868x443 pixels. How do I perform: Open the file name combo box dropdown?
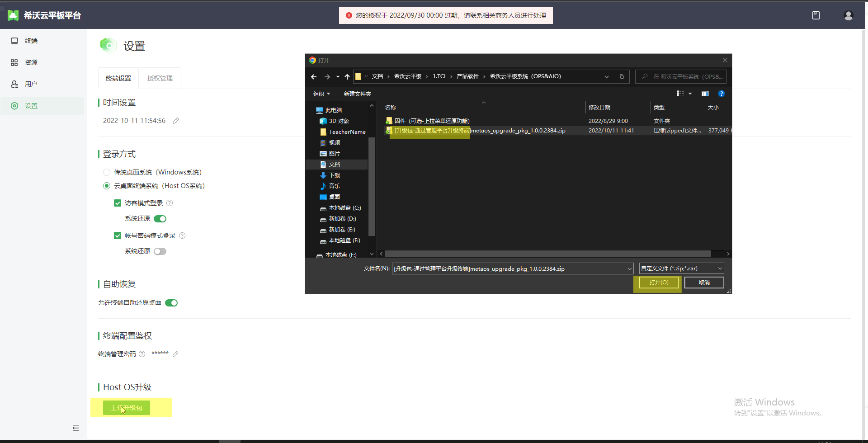pyautogui.click(x=629, y=269)
